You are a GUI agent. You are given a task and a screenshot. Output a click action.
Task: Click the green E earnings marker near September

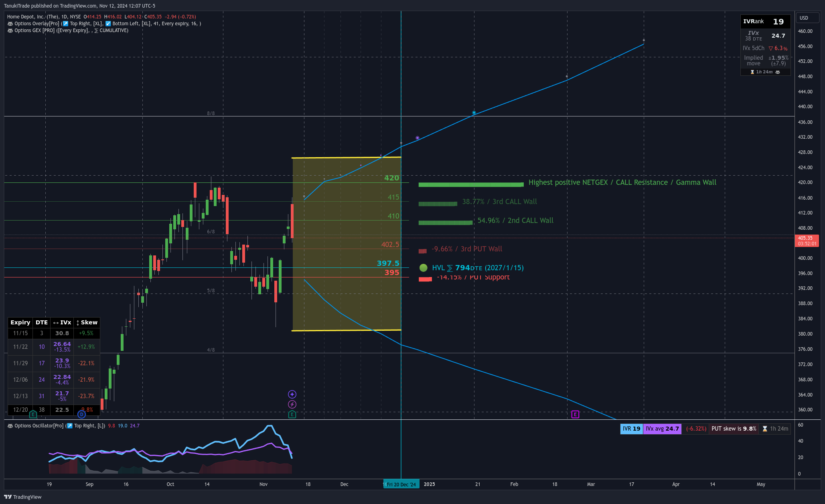[33, 414]
